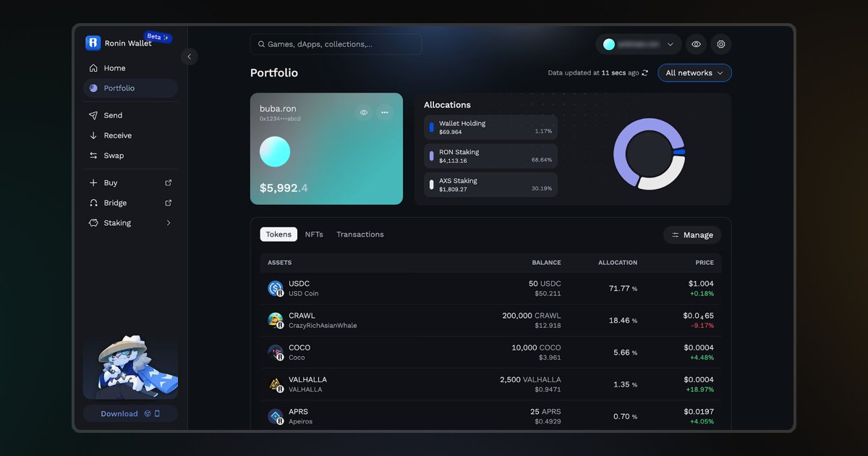Image resolution: width=868 pixels, height=456 pixels.
Task: Open three-dot menu on buba.ron card
Action: [x=385, y=112]
